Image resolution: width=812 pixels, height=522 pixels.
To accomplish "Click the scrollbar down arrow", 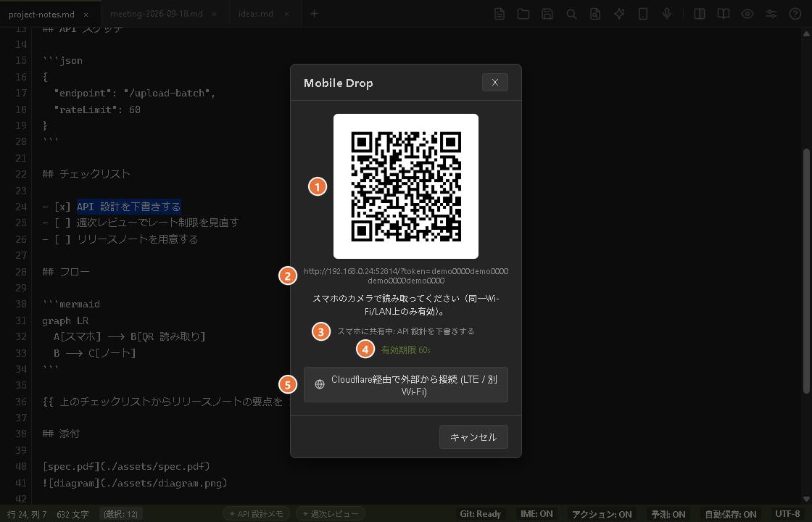I will pos(806,500).
